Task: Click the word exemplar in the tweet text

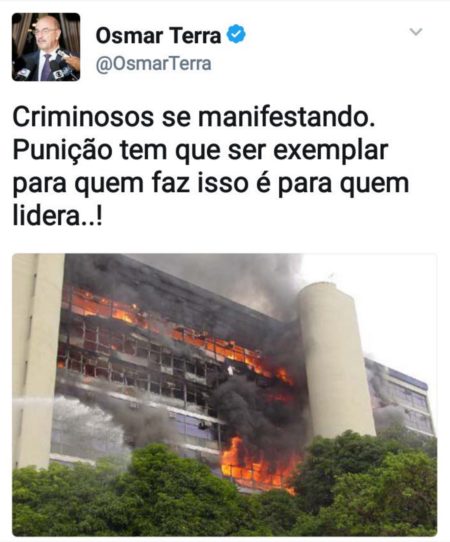Action: tap(330, 152)
